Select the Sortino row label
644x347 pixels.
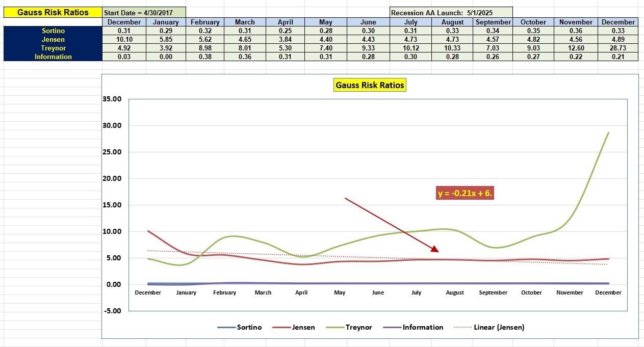[53, 31]
